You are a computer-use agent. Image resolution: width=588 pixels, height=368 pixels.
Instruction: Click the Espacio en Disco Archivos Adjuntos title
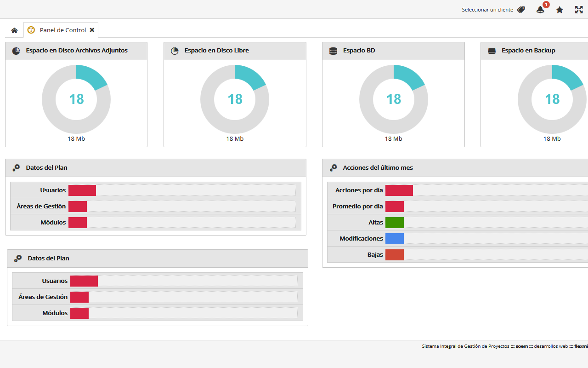tap(77, 51)
